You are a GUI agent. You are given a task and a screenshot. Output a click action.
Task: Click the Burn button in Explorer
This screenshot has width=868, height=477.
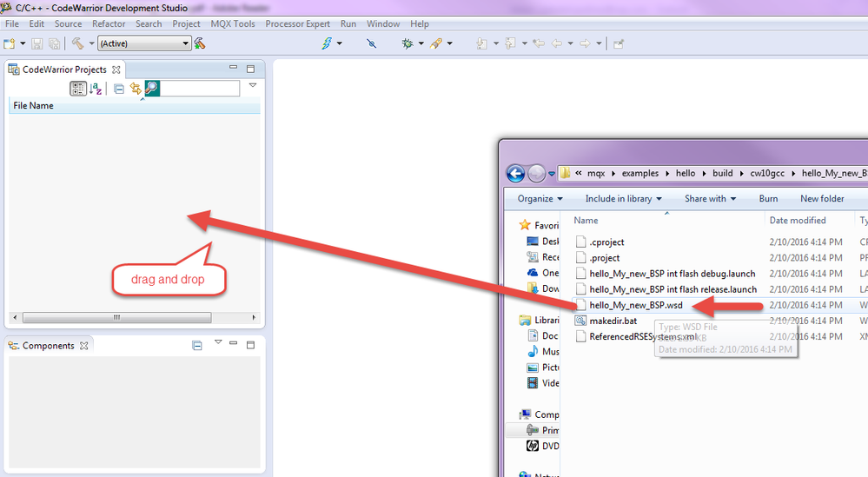click(x=768, y=199)
